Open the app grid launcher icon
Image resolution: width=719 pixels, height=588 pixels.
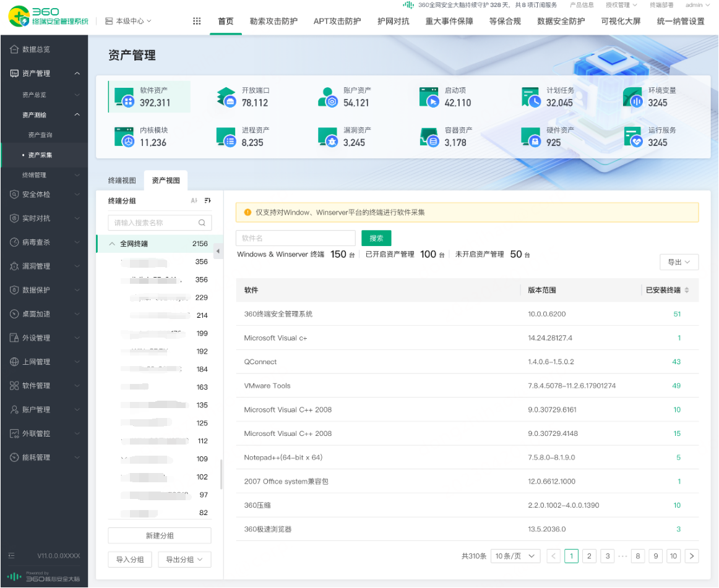point(197,21)
